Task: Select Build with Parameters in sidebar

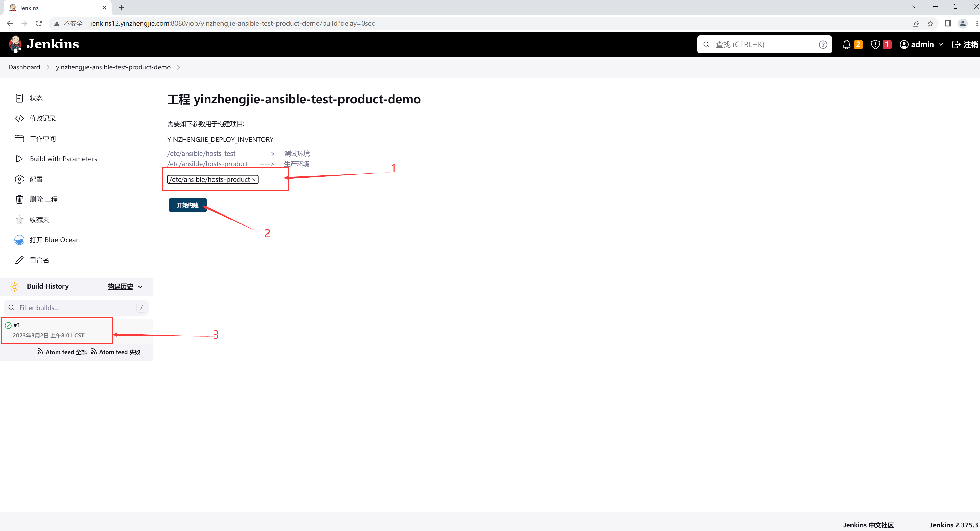Action: tap(63, 159)
